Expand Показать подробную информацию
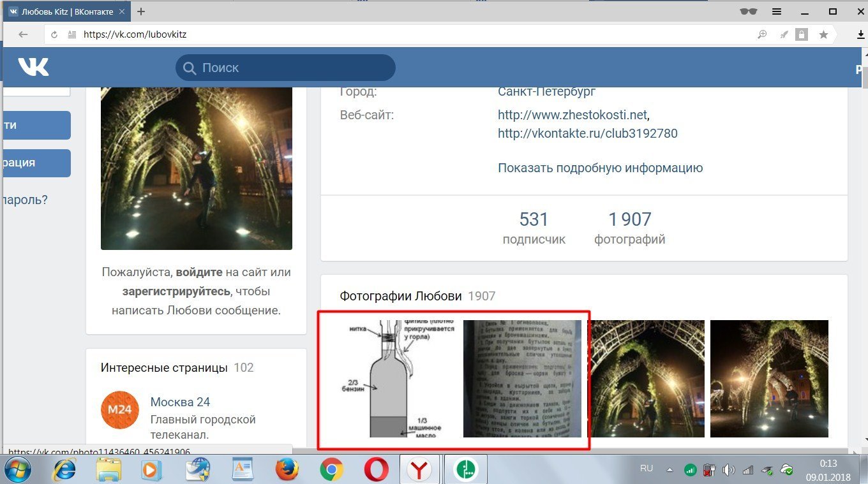Screen dimensions: 868x484 tap(600, 168)
